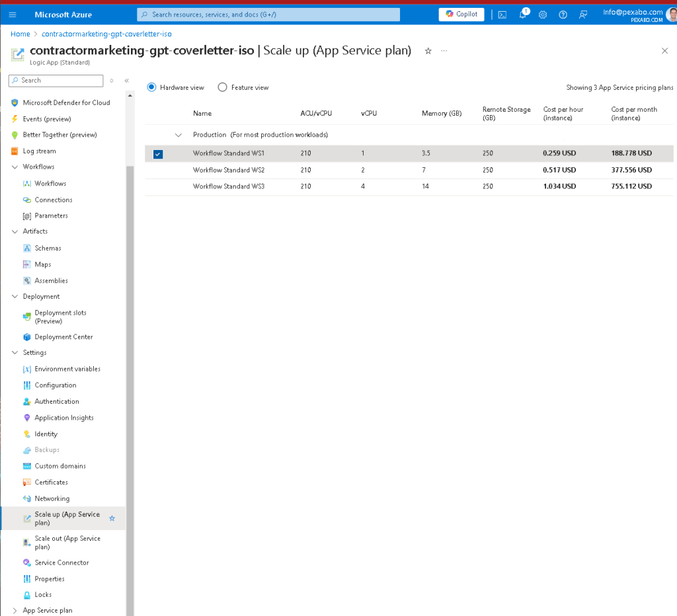
Task: Click the sidebar menu Search field
Action: 56,81
